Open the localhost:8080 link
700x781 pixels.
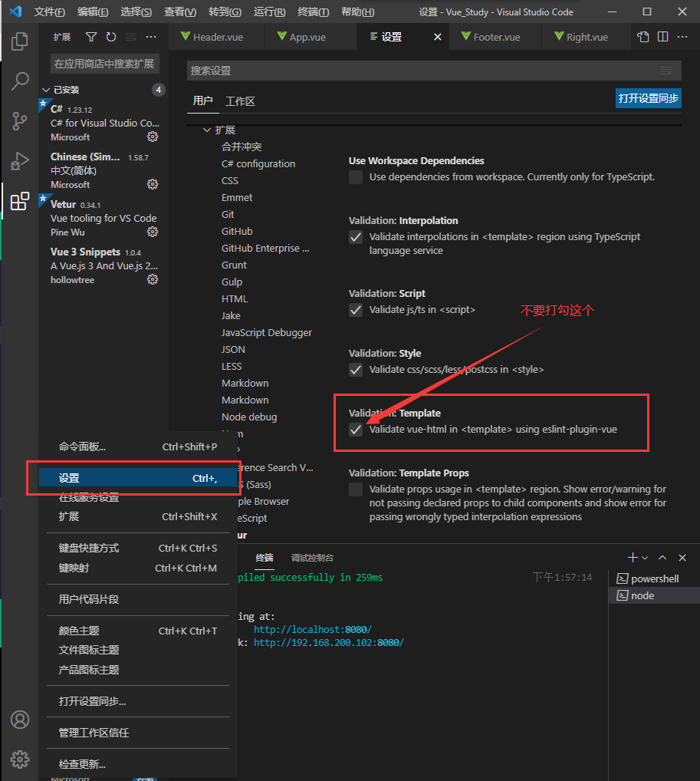coord(313,630)
